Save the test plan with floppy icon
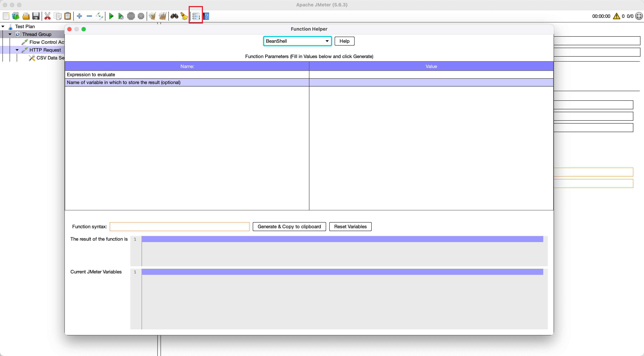Image resolution: width=644 pixels, height=356 pixels. [36, 16]
